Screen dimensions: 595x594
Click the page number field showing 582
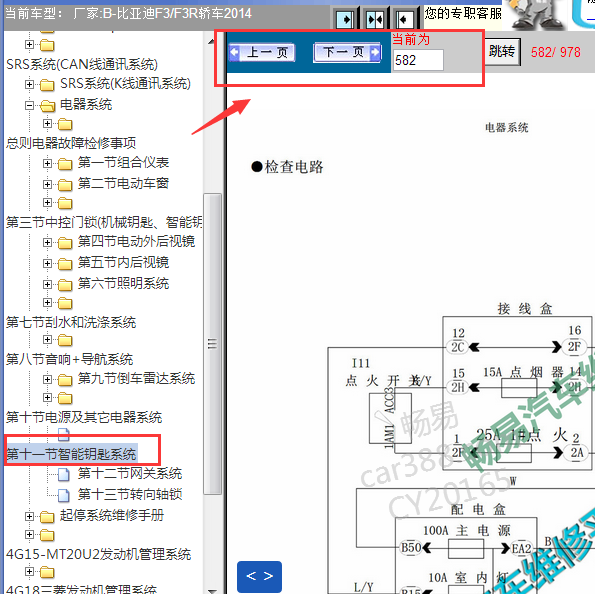point(418,60)
